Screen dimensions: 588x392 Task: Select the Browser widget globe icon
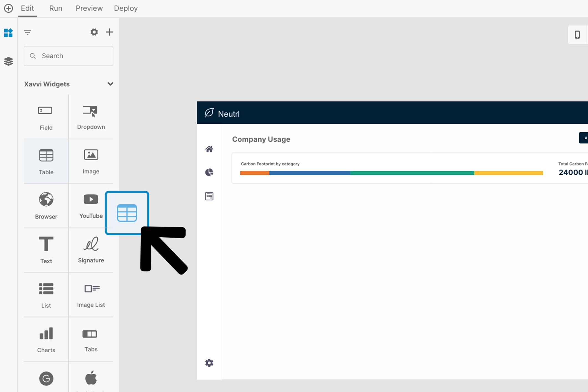click(46, 199)
